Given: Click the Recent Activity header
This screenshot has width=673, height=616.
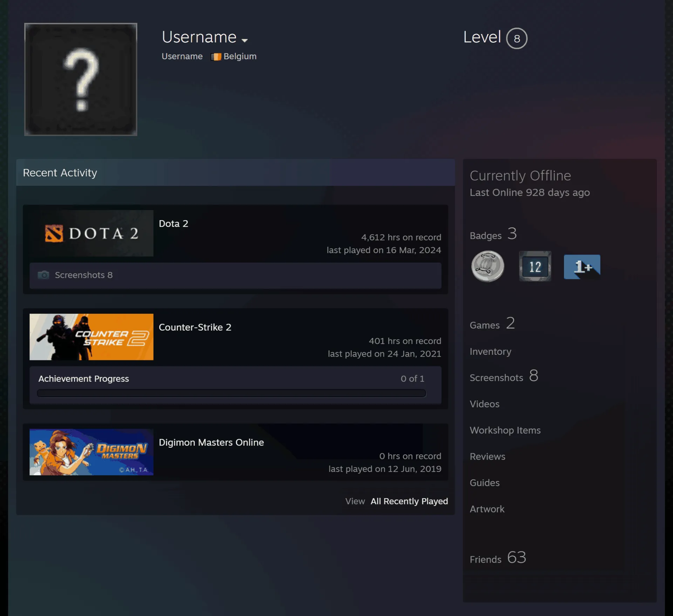Looking at the screenshot, I should pyautogui.click(x=236, y=172).
